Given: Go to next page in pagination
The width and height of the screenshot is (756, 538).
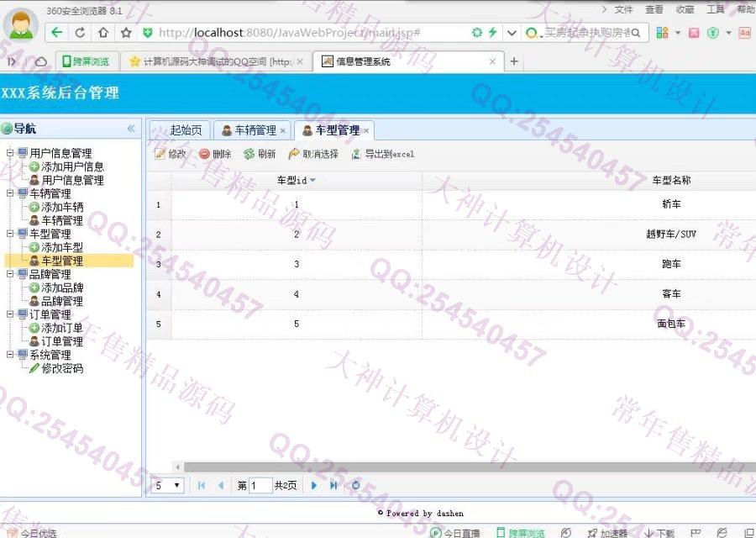Looking at the screenshot, I should tap(314, 485).
